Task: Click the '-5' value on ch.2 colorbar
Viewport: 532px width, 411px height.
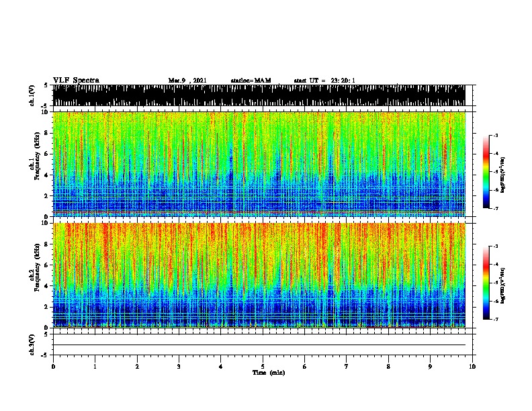Action: 495,283
